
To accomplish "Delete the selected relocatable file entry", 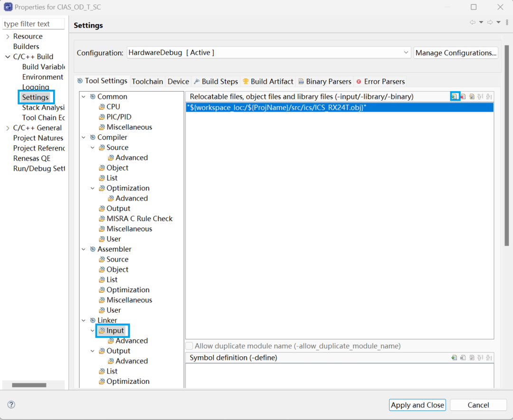I will tap(463, 96).
